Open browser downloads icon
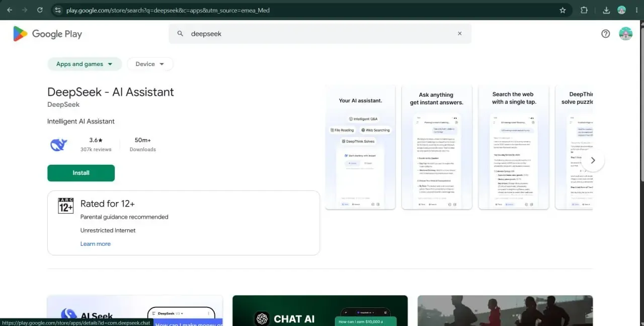644x326 pixels. point(606,10)
